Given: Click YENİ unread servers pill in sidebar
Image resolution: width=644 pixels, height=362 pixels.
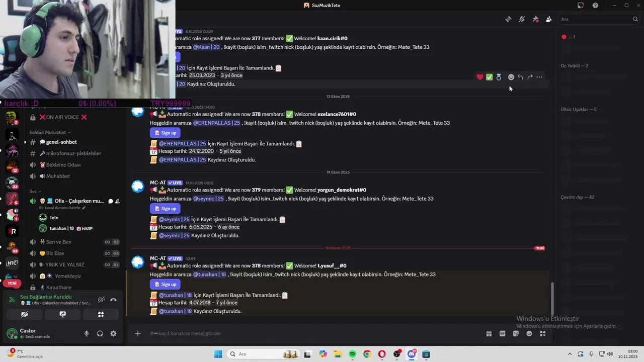Looking at the screenshot, I should coord(12,283).
